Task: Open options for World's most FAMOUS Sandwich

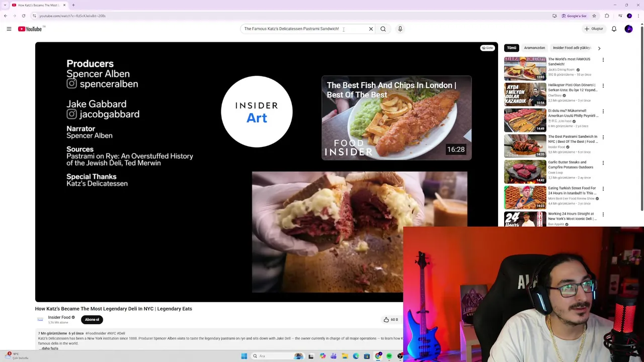Action: pos(603,60)
